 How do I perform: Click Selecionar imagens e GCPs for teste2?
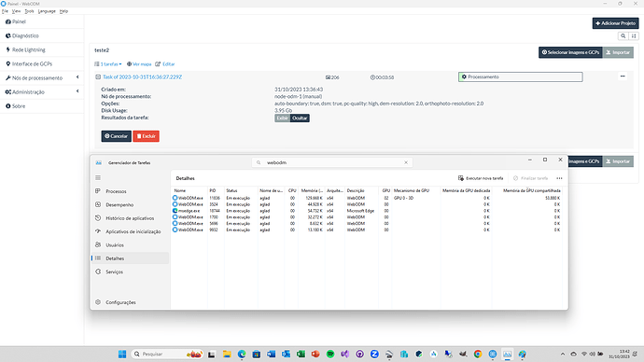pyautogui.click(x=570, y=52)
